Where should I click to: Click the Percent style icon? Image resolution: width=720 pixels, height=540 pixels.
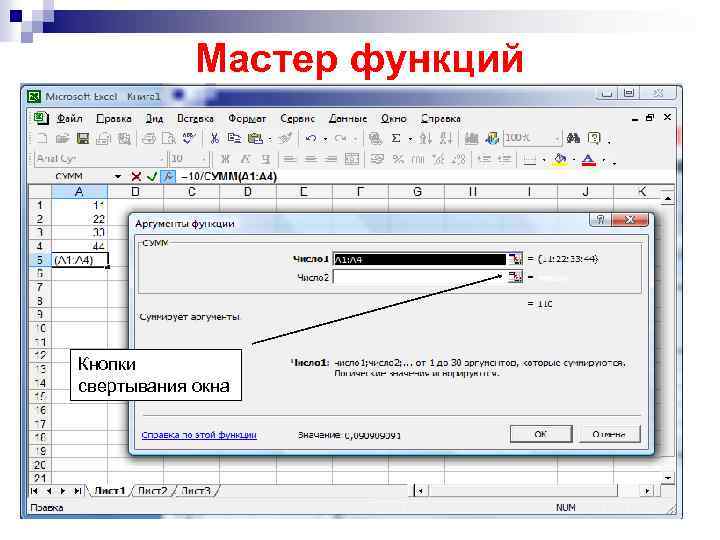[x=398, y=159]
